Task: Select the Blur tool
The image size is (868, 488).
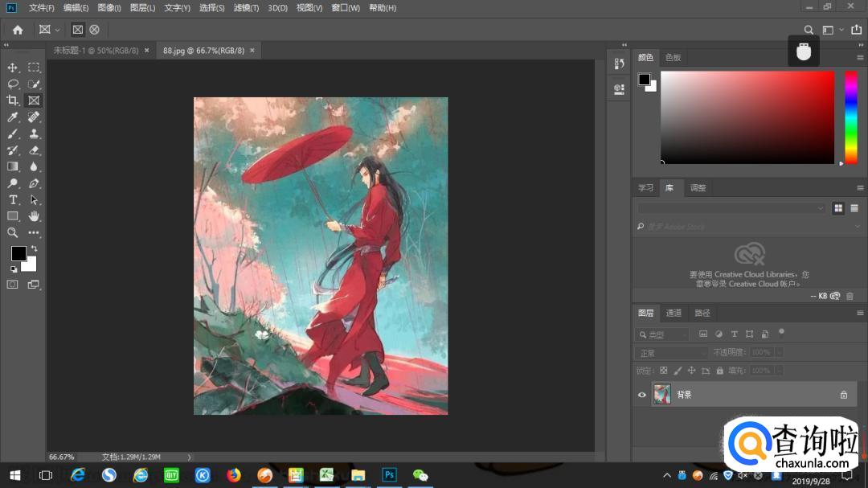Action: [34, 166]
